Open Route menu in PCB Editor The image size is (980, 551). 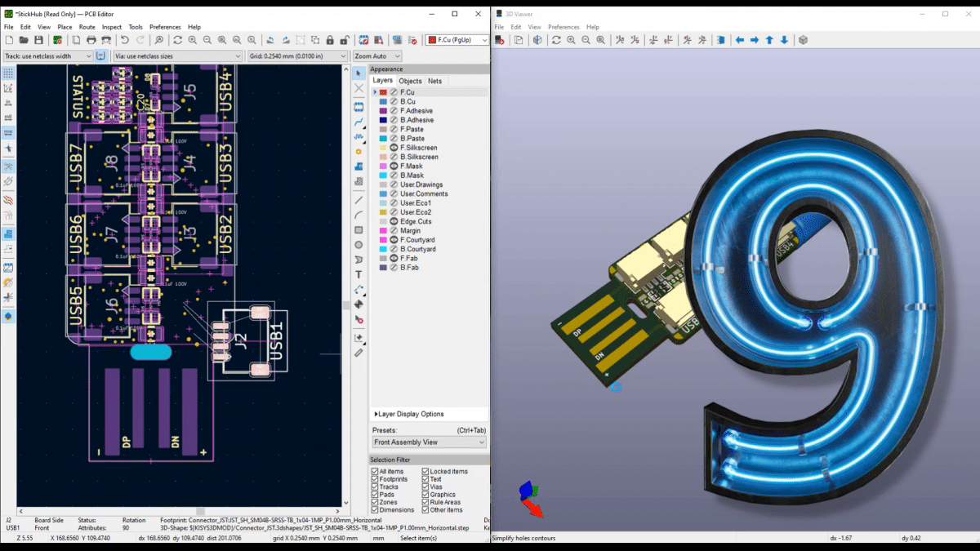point(87,27)
